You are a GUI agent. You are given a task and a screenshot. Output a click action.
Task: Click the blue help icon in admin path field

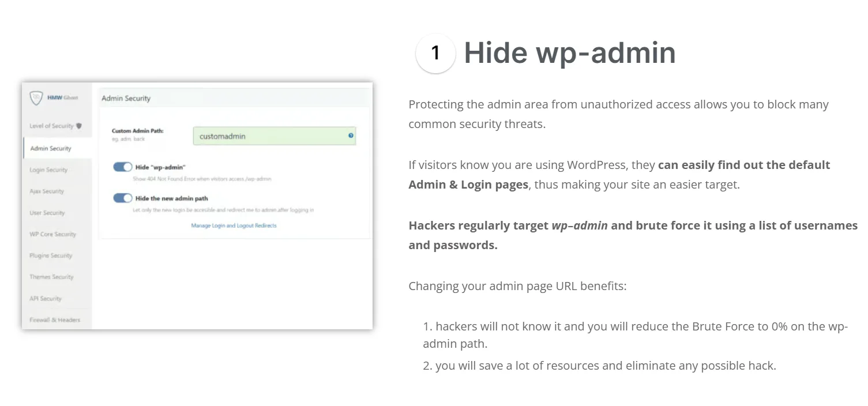click(x=351, y=136)
